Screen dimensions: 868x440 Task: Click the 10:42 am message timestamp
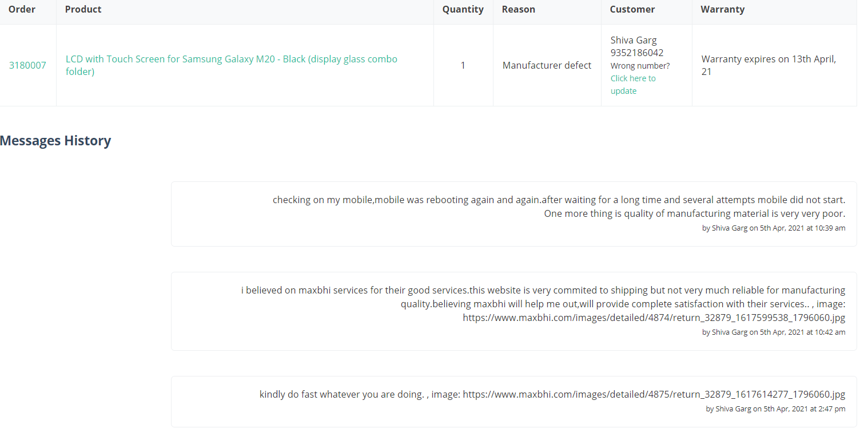774,332
